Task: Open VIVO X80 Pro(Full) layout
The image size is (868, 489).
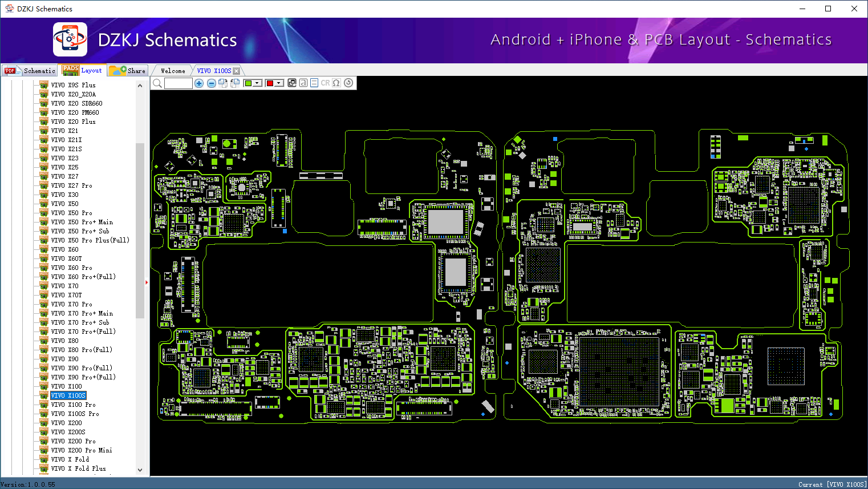Action: tap(82, 350)
